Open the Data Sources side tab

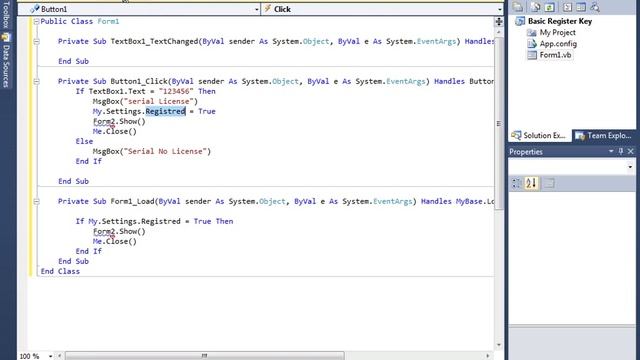pos(6,61)
